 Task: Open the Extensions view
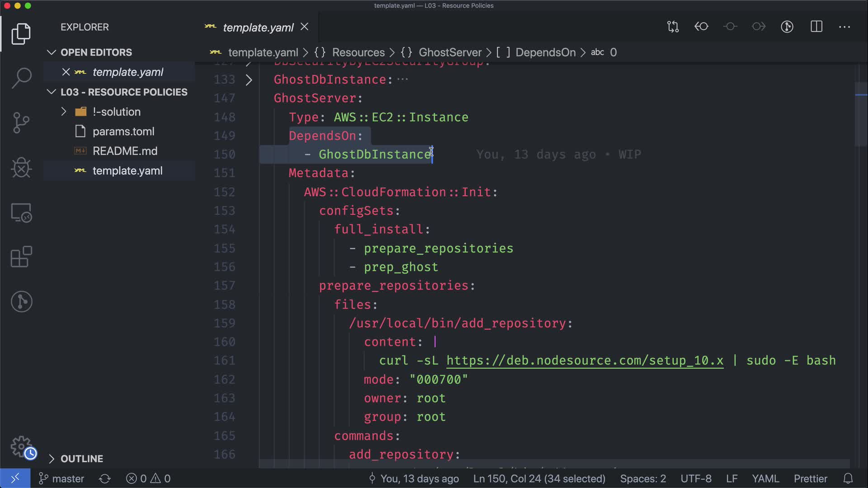click(x=21, y=257)
